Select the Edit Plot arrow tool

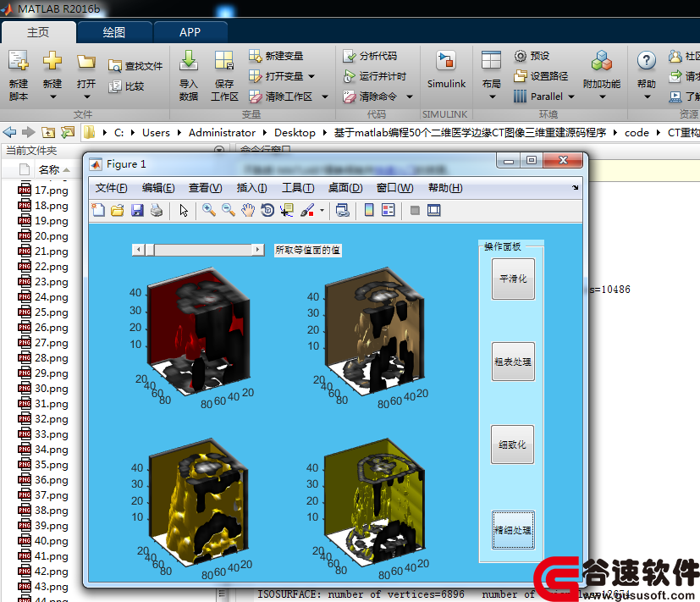tap(184, 210)
